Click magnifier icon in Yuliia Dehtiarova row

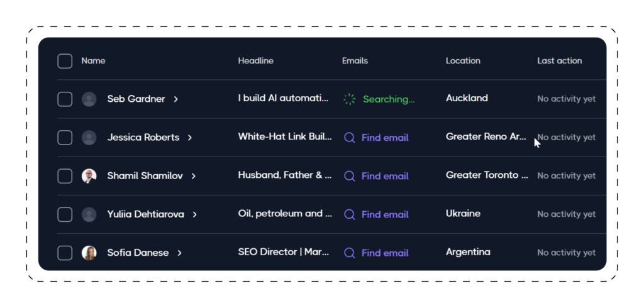tap(350, 214)
